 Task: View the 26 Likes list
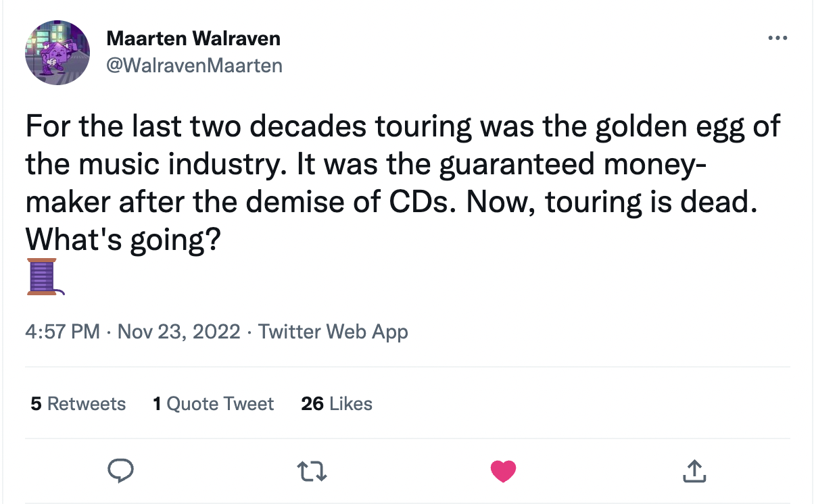tap(336, 403)
